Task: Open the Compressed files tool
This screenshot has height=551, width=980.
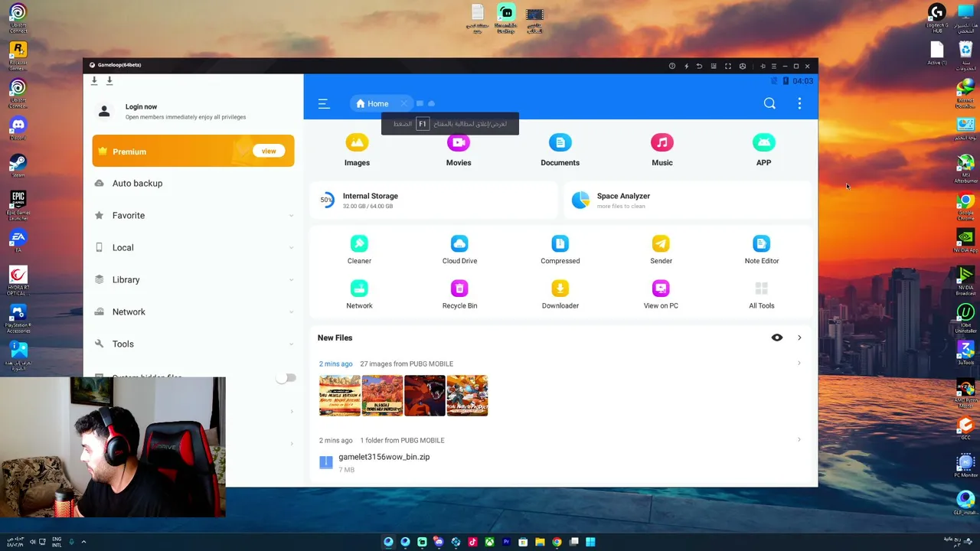Action: [x=560, y=249]
